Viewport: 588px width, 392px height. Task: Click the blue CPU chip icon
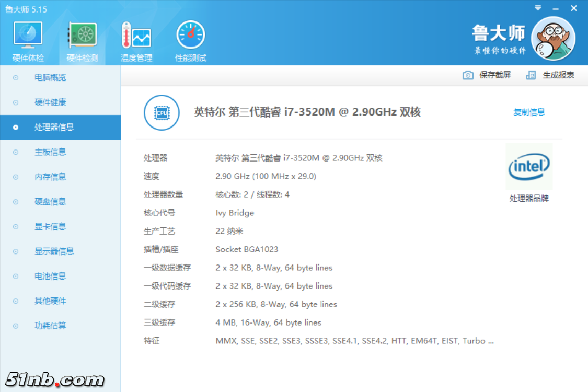click(x=162, y=112)
